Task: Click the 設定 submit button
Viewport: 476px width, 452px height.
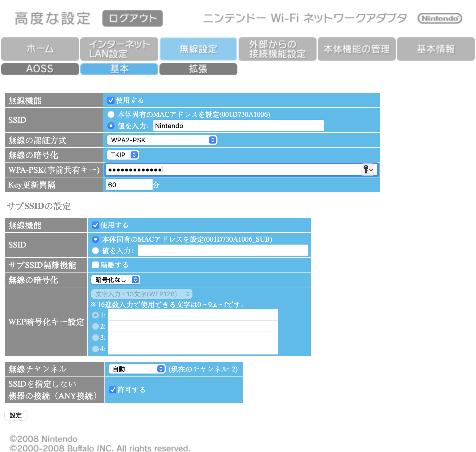Action: (16, 415)
